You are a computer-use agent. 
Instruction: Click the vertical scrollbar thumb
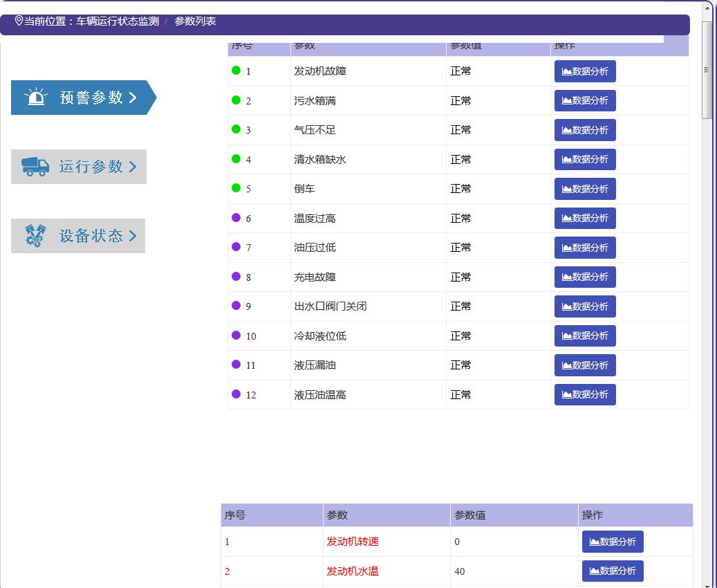pos(707,69)
